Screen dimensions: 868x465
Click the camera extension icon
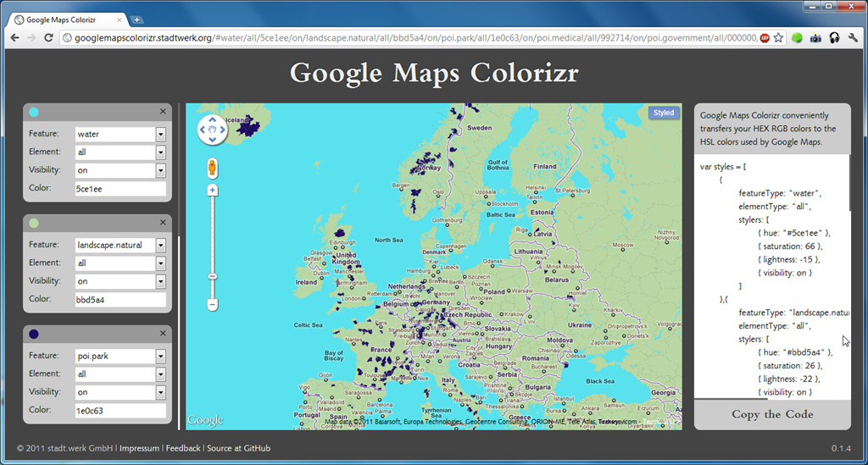point(815,37)
